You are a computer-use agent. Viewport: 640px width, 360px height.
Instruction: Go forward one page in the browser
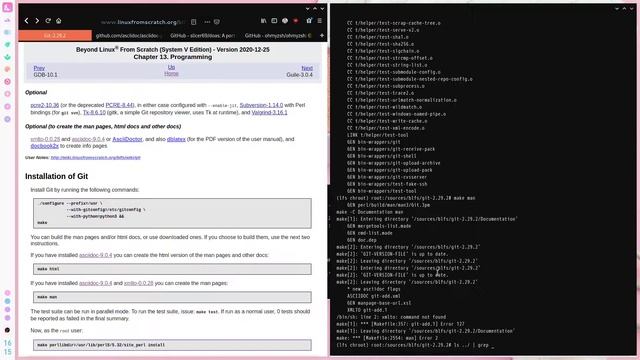(37, 21)
